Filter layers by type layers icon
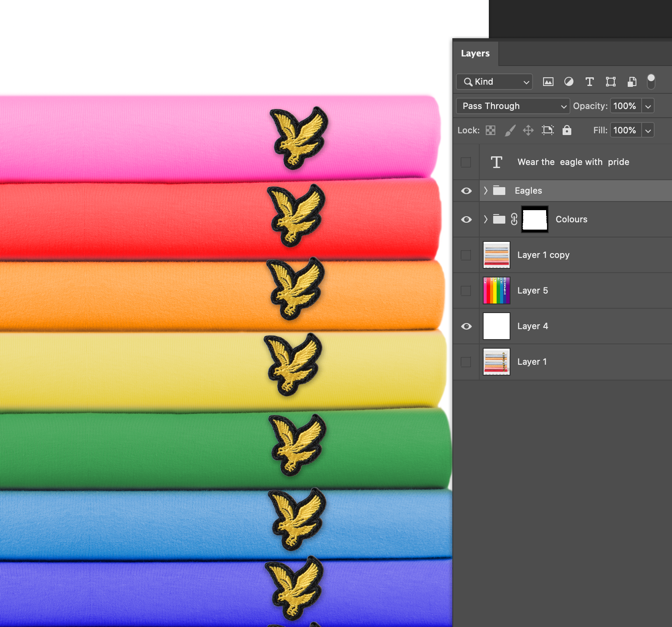The width and height of the screenshot is (672, 627). pyautogui.click(x=590, y=82)
